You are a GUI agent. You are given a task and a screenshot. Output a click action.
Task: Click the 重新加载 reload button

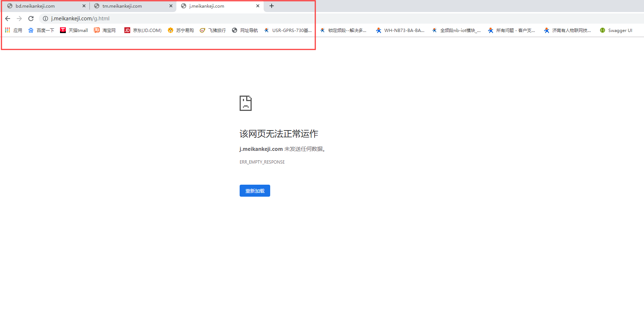coord(255,191)
